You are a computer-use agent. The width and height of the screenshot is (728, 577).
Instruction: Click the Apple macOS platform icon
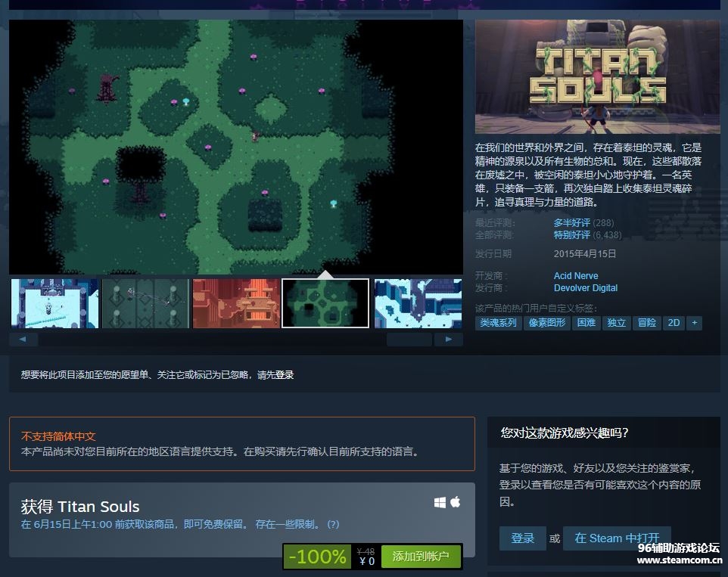(456, 502)
